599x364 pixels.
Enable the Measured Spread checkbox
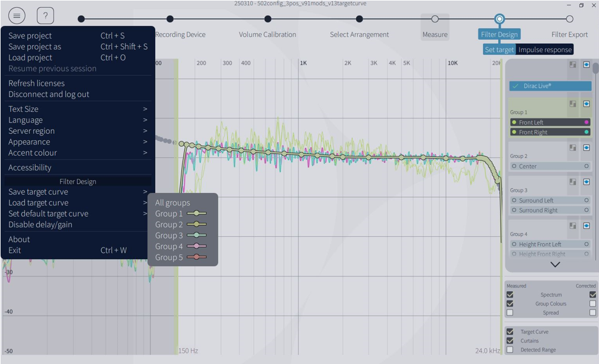510,313
